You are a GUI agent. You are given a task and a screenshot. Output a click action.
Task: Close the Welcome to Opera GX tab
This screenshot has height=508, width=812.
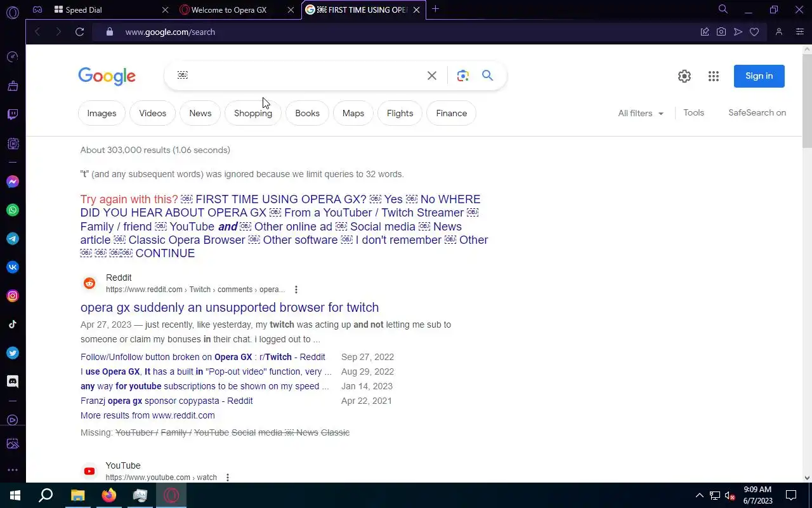(291, 10)
